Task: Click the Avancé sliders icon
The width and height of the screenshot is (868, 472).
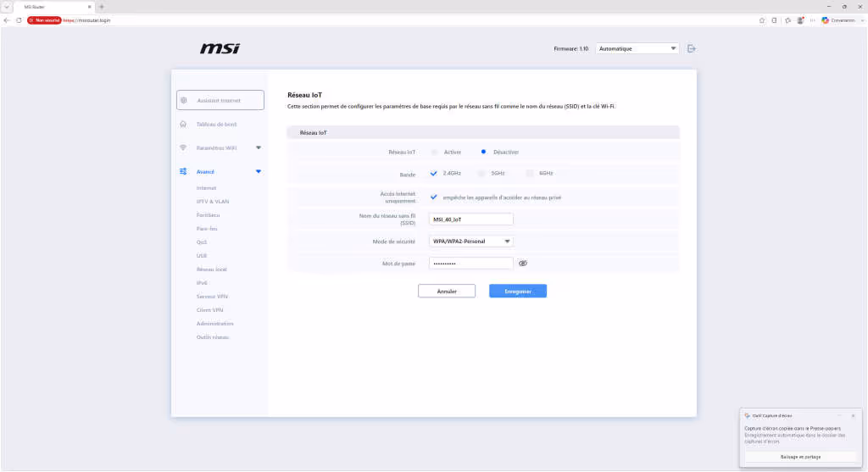Action: tap(183, 171)
